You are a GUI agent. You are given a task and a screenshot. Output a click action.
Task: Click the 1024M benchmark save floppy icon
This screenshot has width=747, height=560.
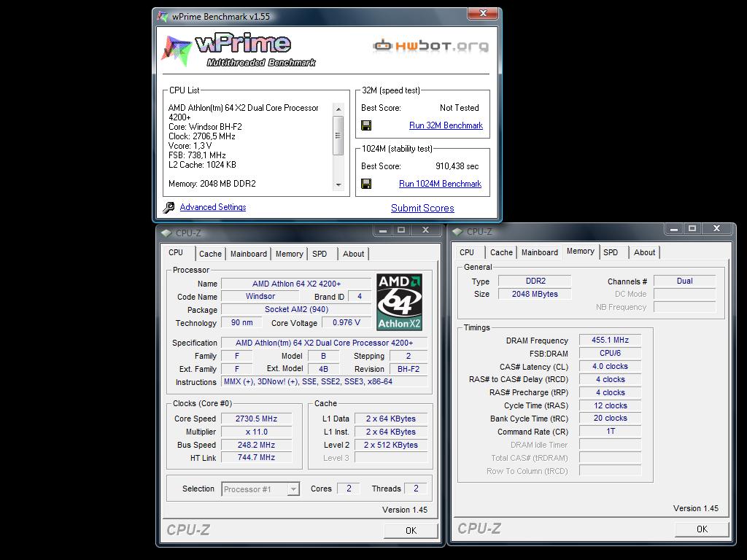tap(366, 184)
